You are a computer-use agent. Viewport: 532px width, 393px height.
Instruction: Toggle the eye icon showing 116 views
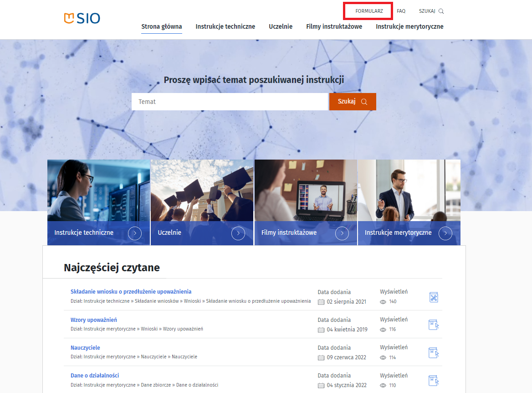(x=383, y=329)
